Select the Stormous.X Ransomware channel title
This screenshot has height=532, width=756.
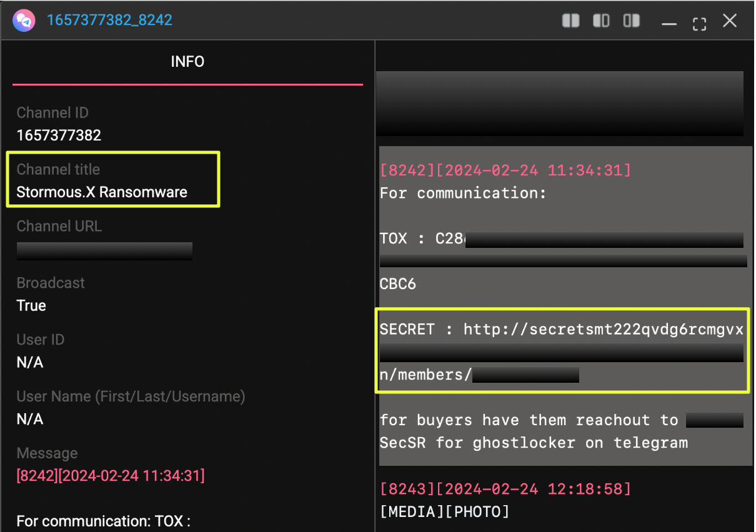pyautogui.click(x=102, y=192)
